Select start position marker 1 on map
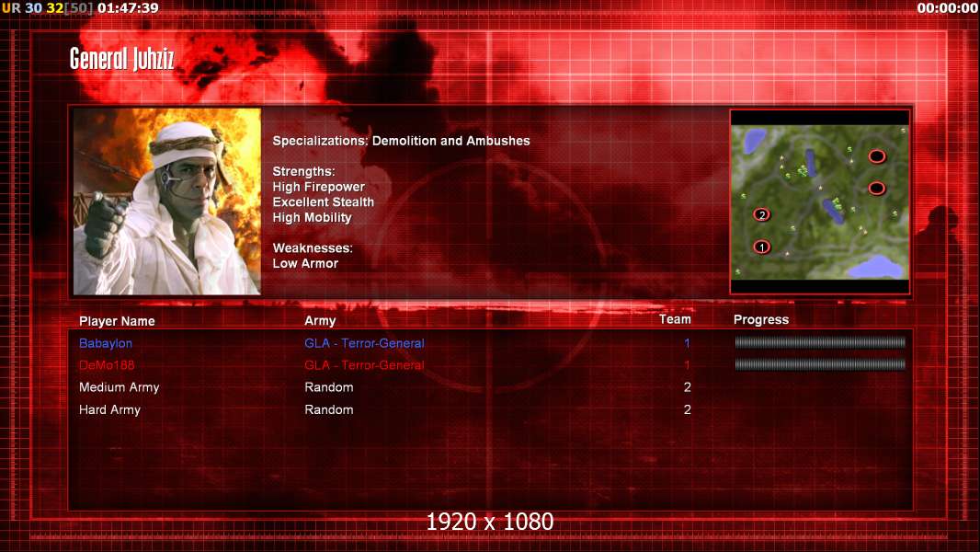This screenshot has width=980, height=552. point(762,247)
